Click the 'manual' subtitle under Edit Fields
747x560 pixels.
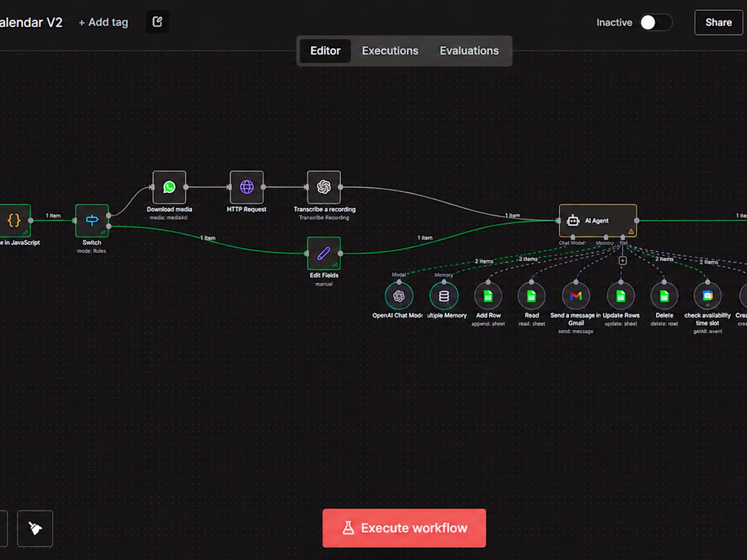click(x=324, y=284)
